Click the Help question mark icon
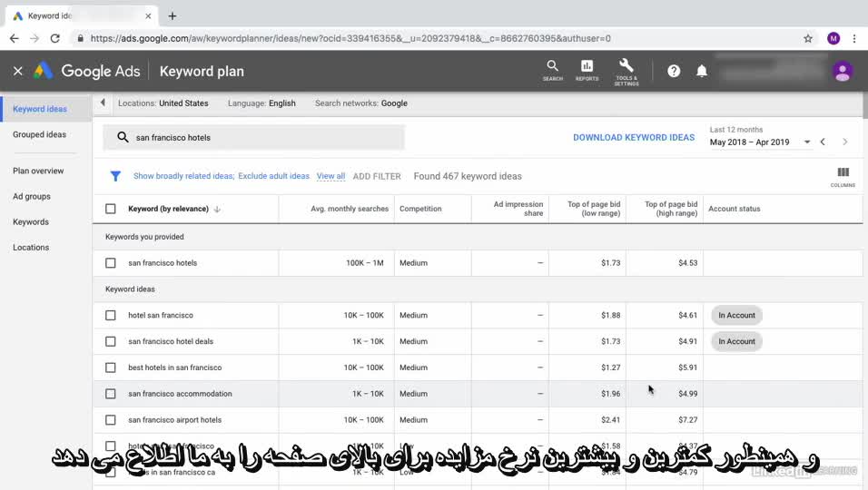The width and height of the screenshot is (868, 490). pos(674,71)
